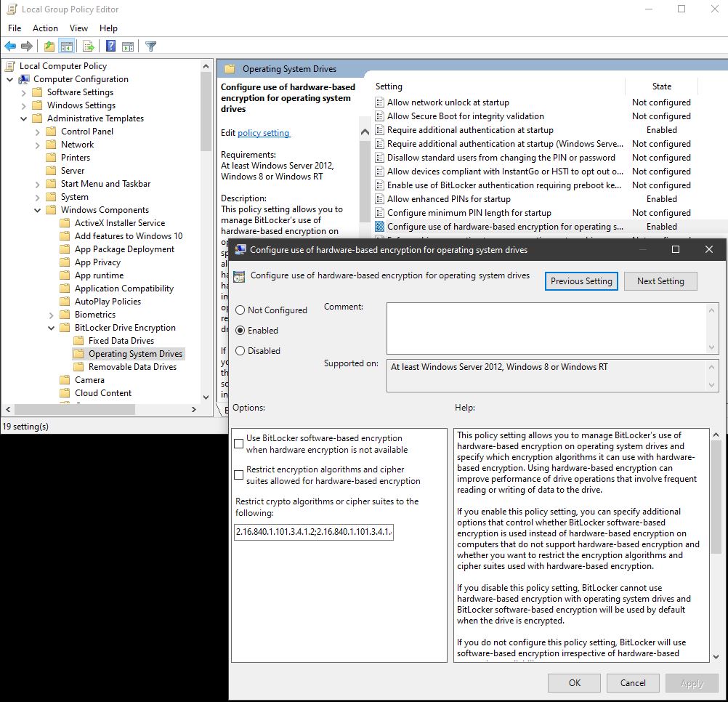Click policy icon beside Allow enhanced PINs for startup
The width and height of the screenshot is (728, 702).
click(379, 198)
